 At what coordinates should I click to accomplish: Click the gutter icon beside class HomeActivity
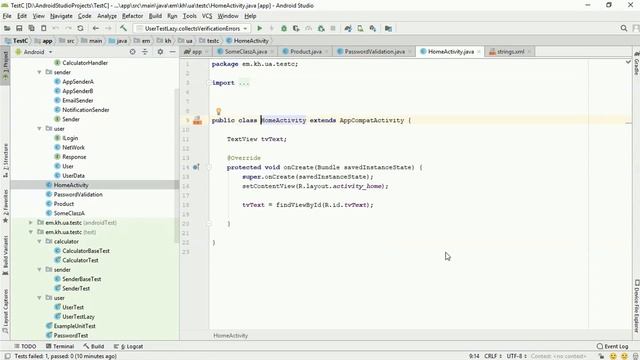[x=198, y=120]
